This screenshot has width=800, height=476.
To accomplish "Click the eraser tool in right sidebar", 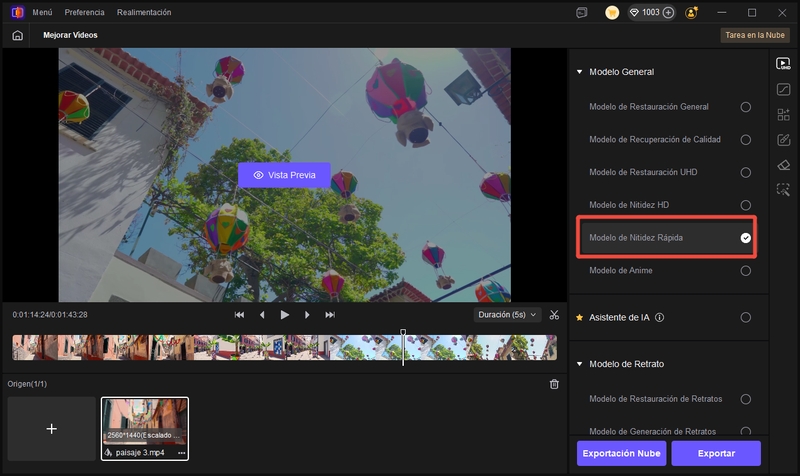I will pyautogui.click(x=784, y=165).
